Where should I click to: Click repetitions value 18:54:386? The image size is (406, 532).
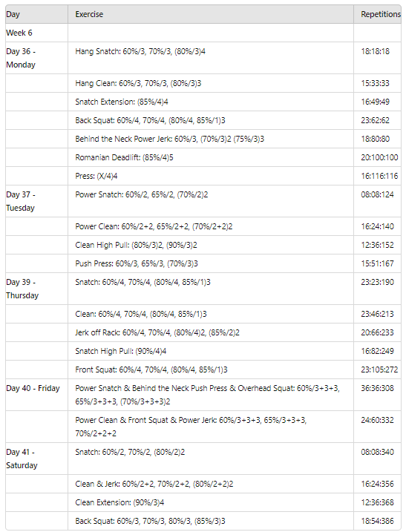pyautogui.click(x=377, y=521)
